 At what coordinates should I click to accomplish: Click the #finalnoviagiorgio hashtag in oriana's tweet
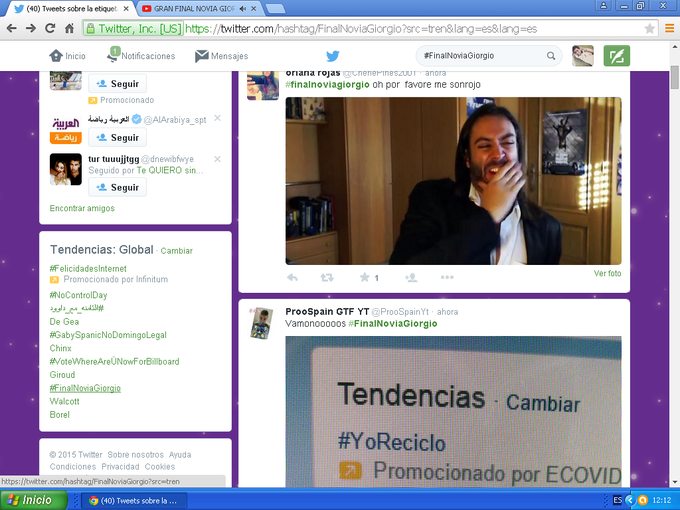[327, 85]
